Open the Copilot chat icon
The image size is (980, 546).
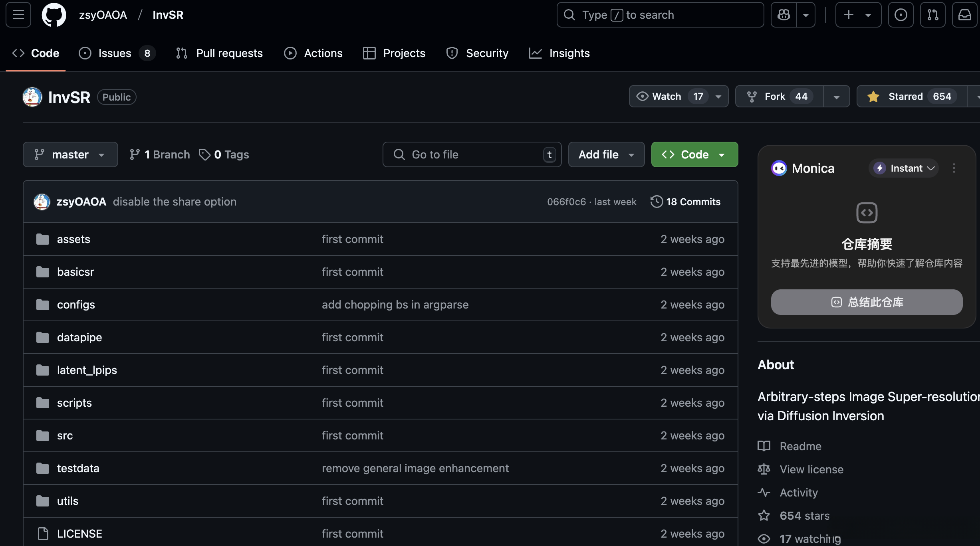pos(784,15)
